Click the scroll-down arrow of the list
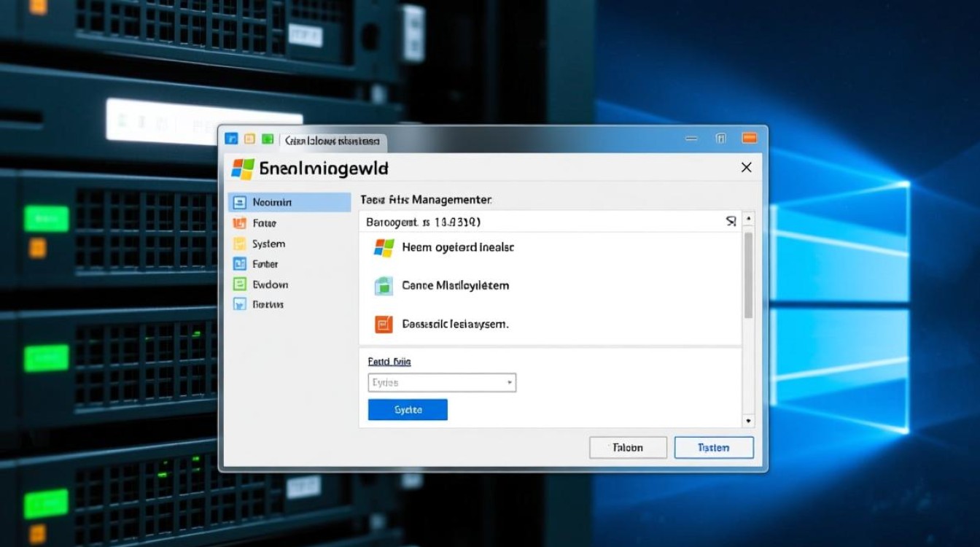Viewport: 980px width, 547px height. tap(748, 421)
